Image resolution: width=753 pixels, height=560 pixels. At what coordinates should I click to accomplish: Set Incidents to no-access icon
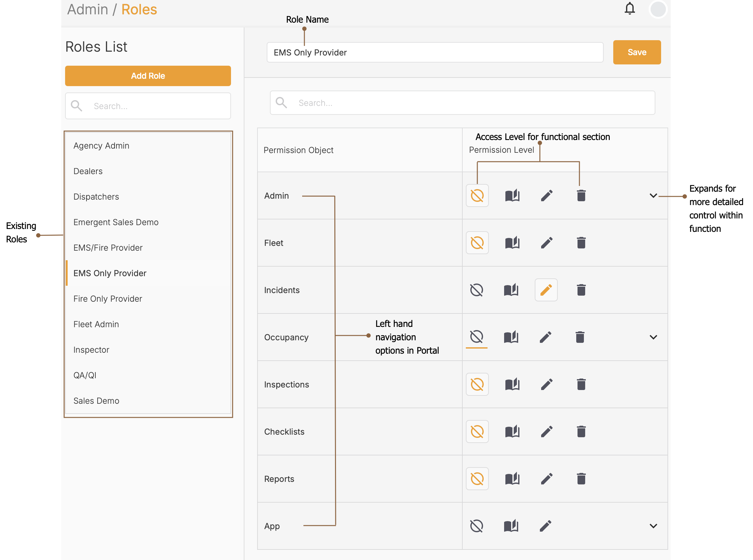pos(477,290)
